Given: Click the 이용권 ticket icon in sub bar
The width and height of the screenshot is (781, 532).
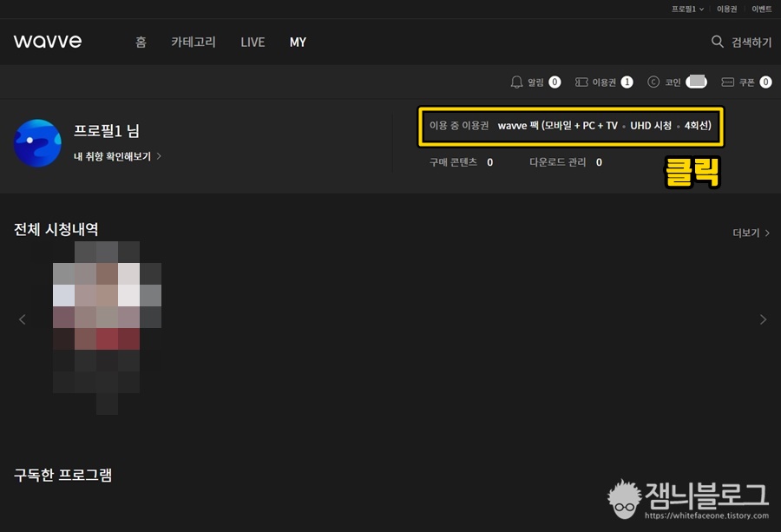Looking at the screenshot, I should [x=581, y=82].
